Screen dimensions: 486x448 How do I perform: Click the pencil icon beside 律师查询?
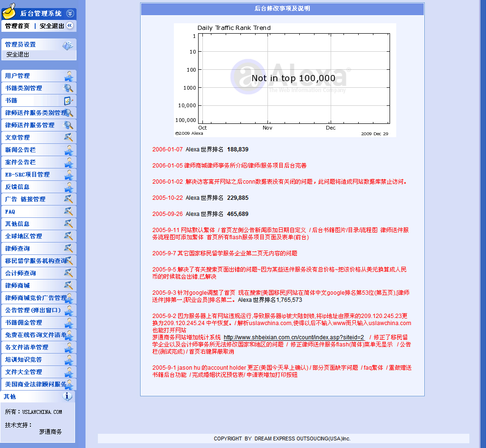coord(68,249)
